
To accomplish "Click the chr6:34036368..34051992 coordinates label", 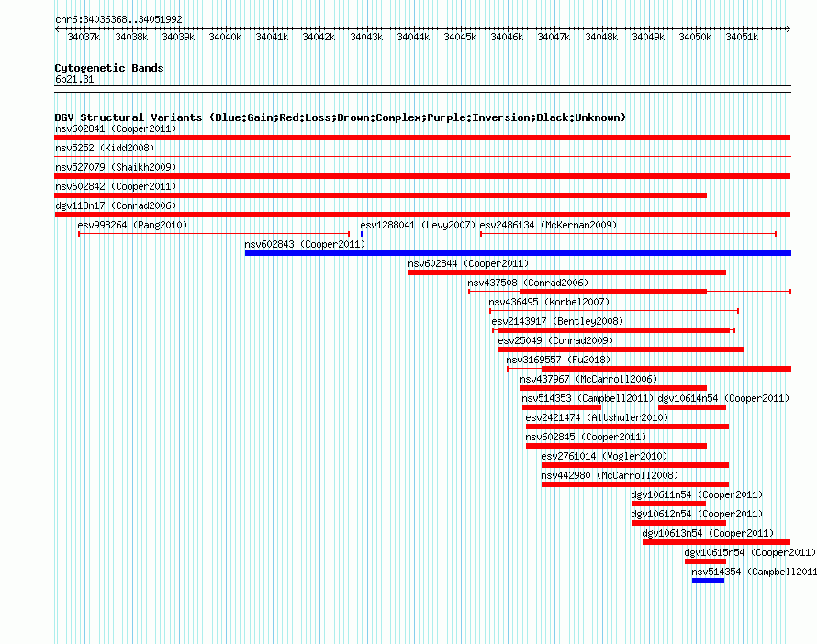I will click(118, 19).
